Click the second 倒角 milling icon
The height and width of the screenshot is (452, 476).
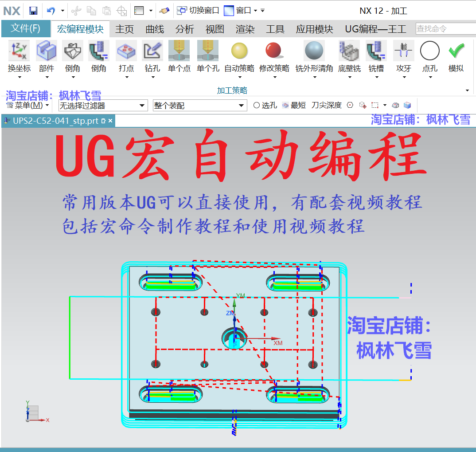pyautogui.click(x=99, y=51)
